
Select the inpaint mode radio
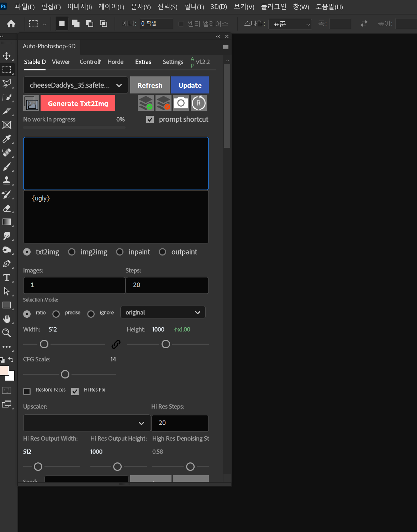(120, 252)
